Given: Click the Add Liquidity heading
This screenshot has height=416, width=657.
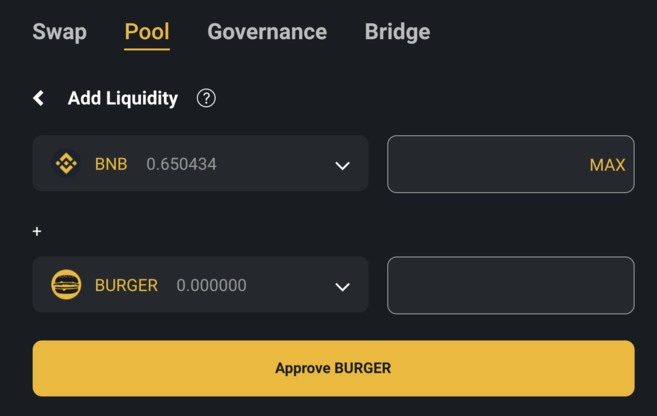Looking at the screenshot, I should 122,98.
